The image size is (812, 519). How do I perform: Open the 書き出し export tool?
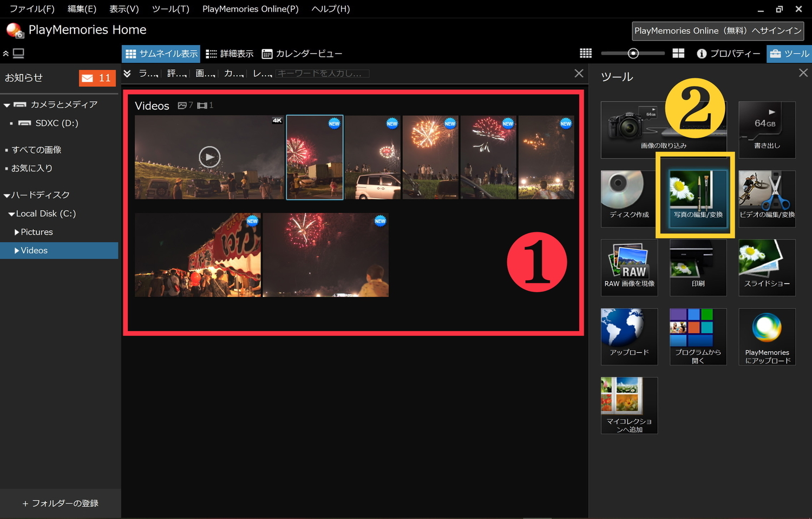click(767, 130)
